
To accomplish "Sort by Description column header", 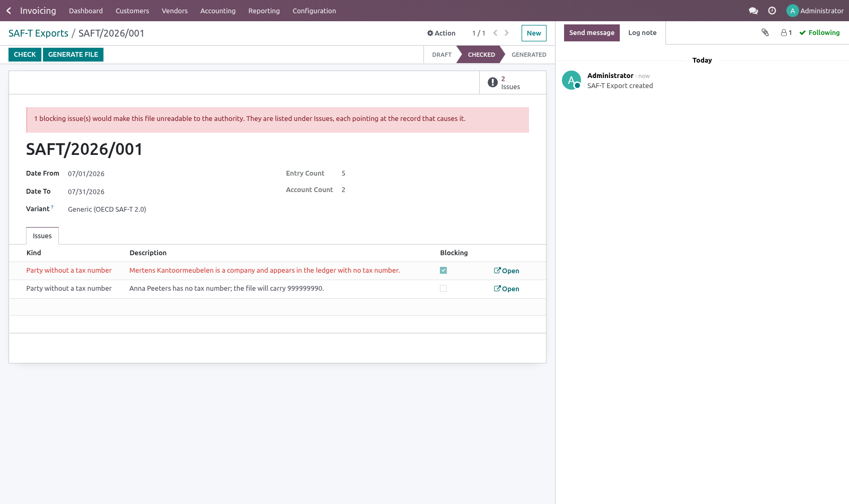I will tap(148, 253).
